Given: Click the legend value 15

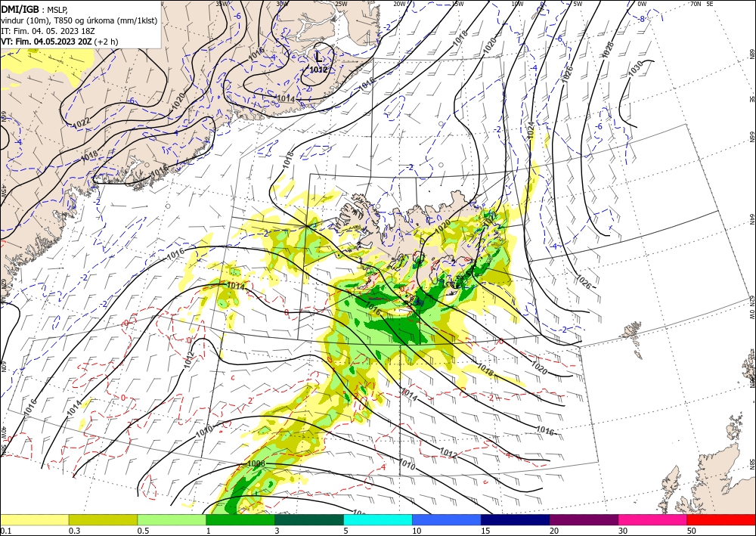Looking at the screenshot, I should tap(485, 531).
